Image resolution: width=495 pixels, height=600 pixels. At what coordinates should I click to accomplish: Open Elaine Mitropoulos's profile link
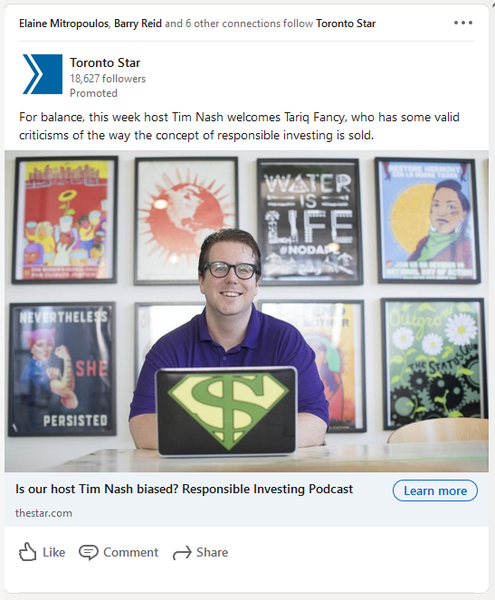(64, 23)
